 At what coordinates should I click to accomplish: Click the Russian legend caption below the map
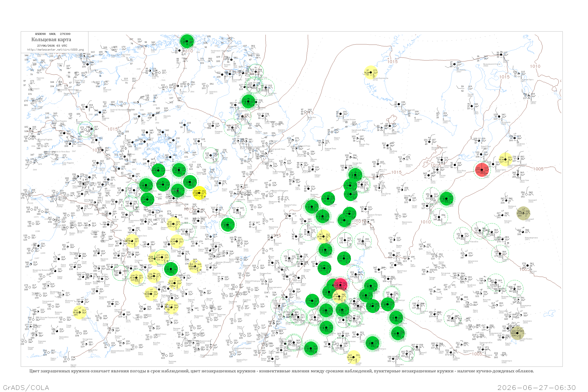pyautogui.click(x=281, y=371)
